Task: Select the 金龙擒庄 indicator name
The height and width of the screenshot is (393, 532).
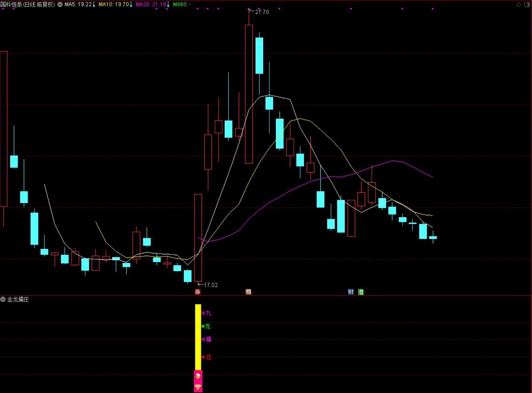Action: coord(18,299)
